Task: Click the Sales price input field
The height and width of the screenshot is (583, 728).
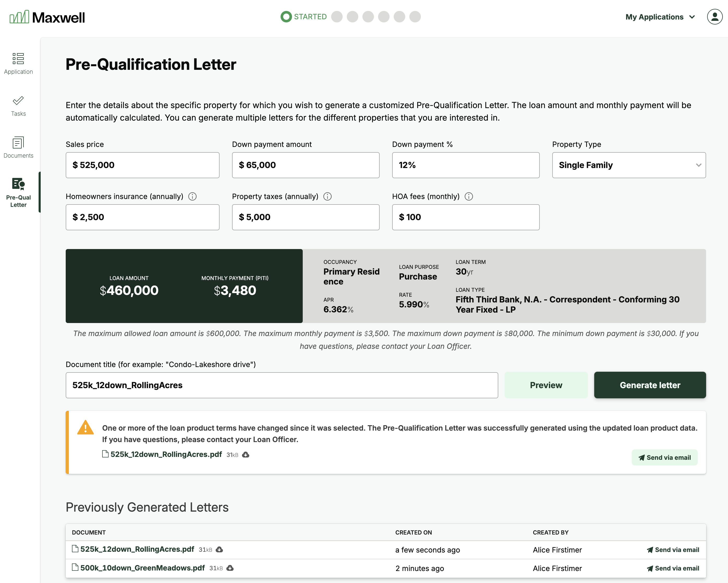Action: pyautogui.click(x=142, y=165)
